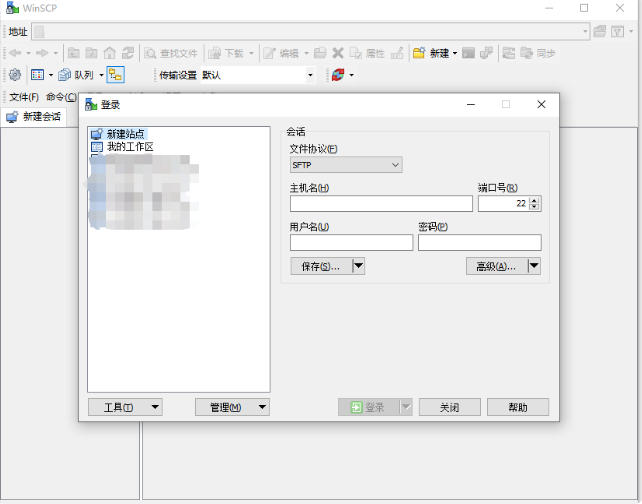Click the 保存(S)... button
The width and height of the screenshot is (642, 504).
pyautogui.click(x=321, y=266)
